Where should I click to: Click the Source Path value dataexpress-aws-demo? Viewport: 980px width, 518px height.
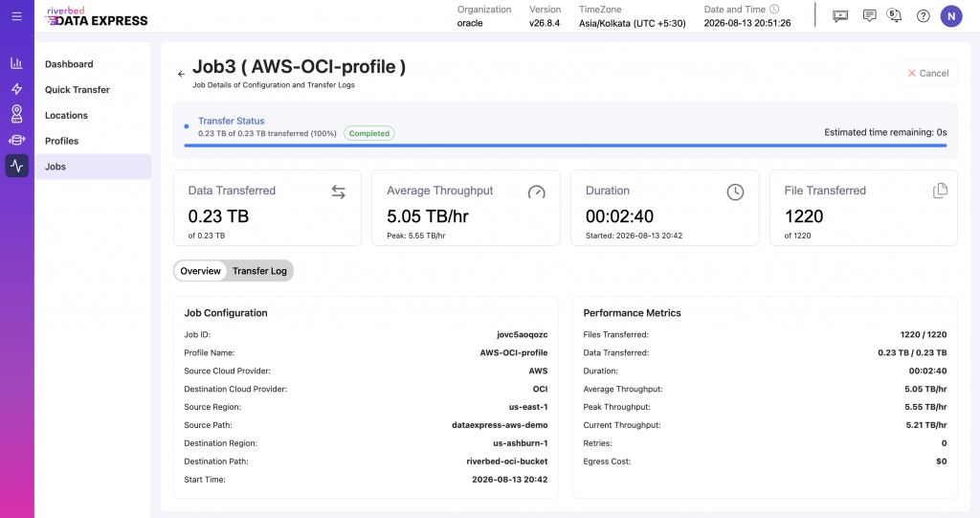coord(500,425)
